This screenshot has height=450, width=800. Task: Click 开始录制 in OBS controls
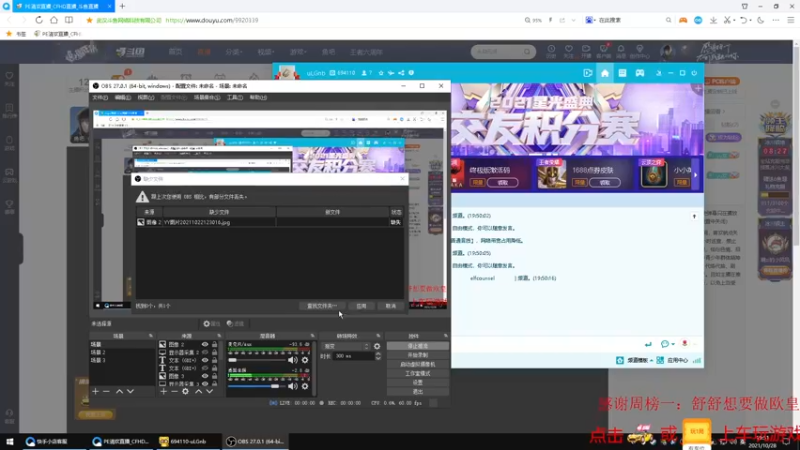coord(418,355)
